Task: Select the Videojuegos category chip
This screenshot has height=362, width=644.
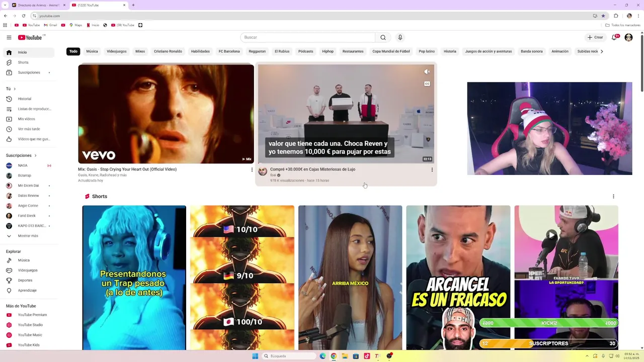Action: point(117,51)
